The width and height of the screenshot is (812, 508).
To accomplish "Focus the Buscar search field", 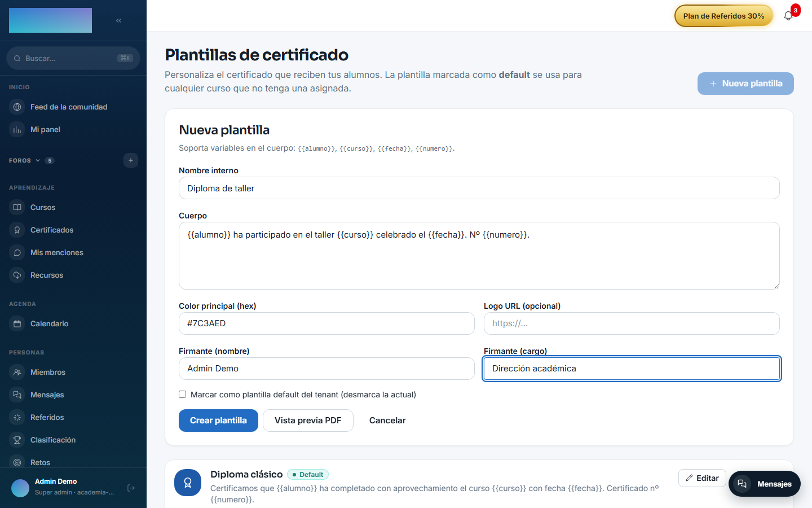I will click(x=73, y=58).
